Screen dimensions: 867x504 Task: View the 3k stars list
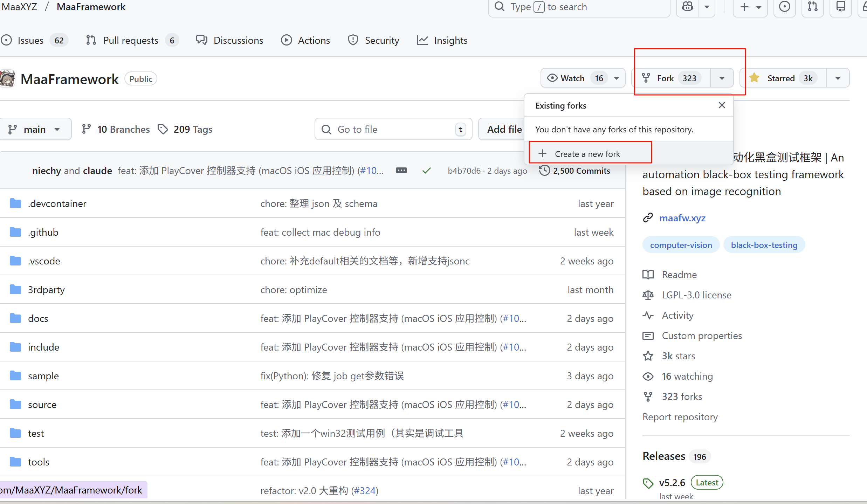[669, 356]
